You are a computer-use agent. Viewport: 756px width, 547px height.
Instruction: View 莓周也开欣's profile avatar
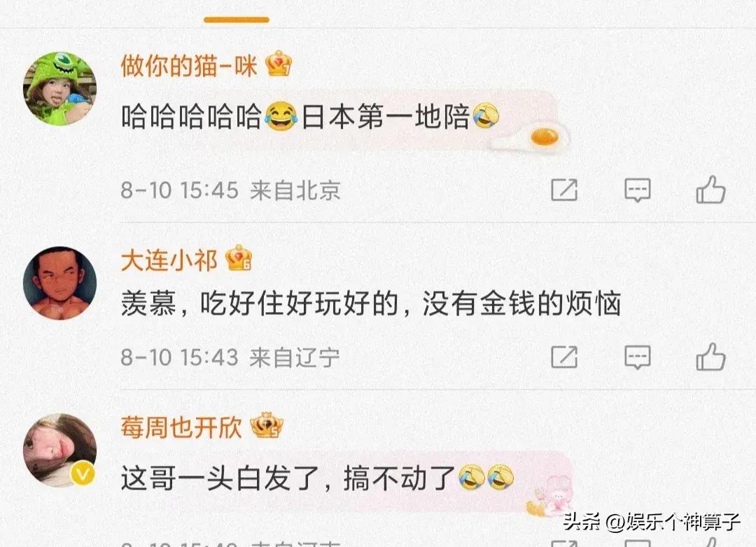pyautogui.click(x=59, y=450)
